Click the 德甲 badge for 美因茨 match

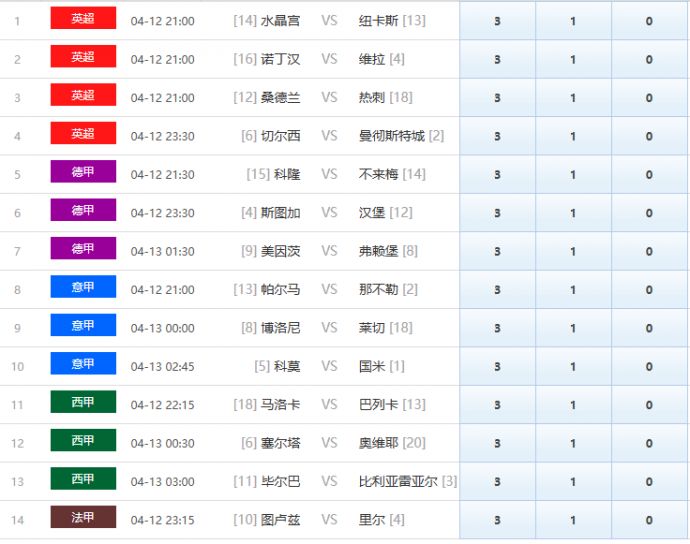pos(83,248)
